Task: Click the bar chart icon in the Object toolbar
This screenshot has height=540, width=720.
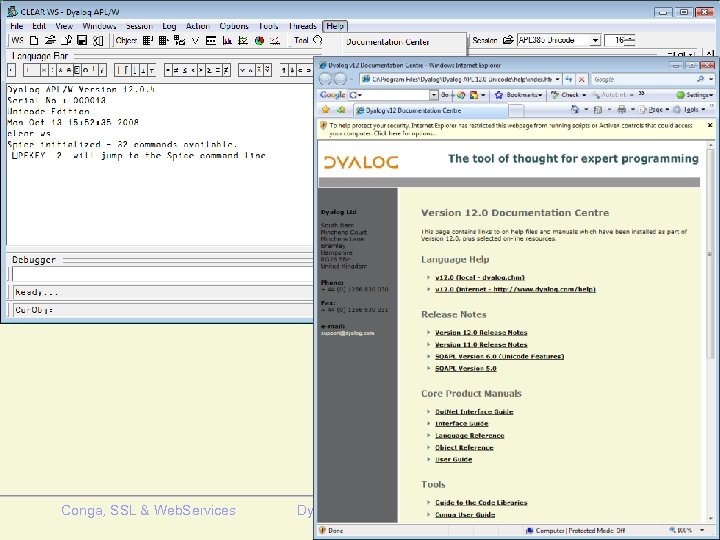Action: pyautogui.click(x=227, y=40)
